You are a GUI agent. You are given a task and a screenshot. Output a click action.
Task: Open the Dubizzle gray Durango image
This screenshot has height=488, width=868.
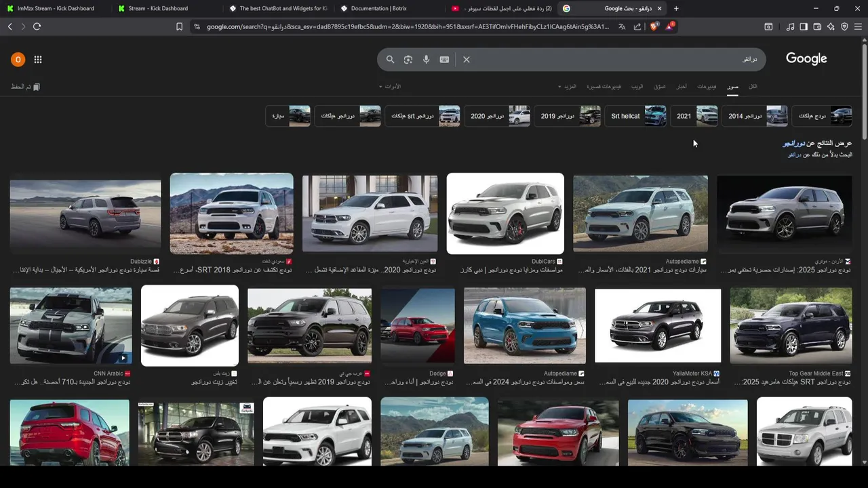tap(85, 213)
